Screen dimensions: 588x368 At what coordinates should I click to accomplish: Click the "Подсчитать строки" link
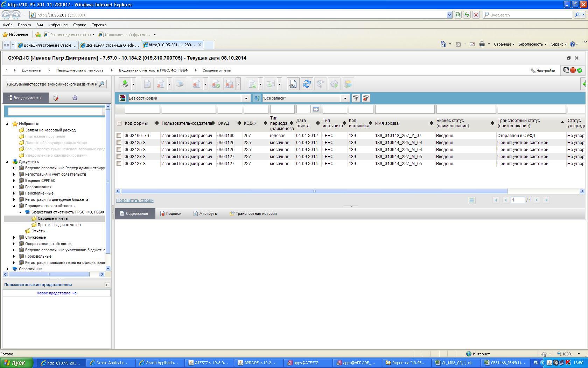(135, 200)
